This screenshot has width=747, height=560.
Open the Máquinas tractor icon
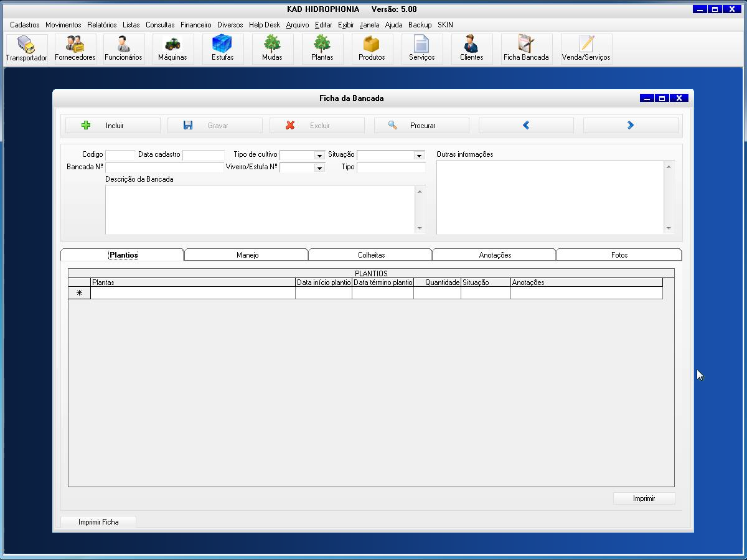[172, 49]
